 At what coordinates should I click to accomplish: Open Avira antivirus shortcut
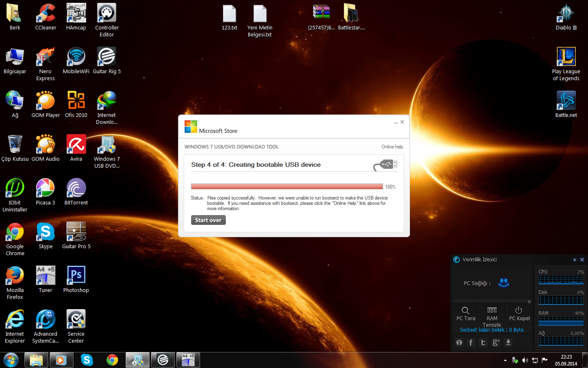coord(76,148)
